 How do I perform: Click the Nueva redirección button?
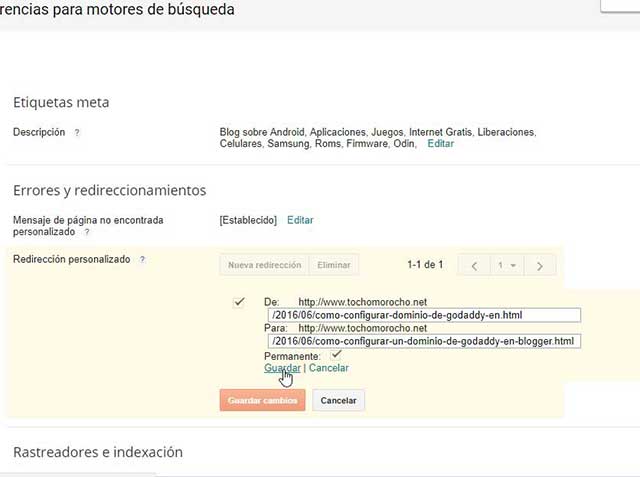coord(264,265)
